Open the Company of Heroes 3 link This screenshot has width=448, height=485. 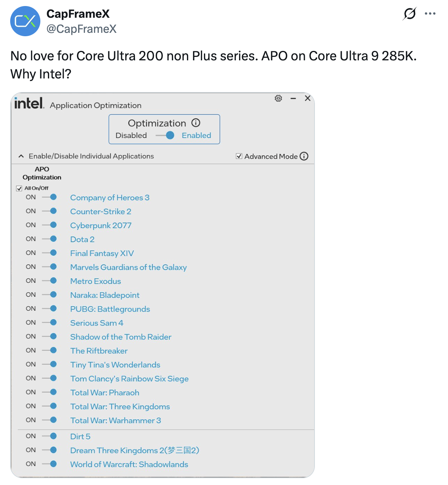tap(110, 198)
